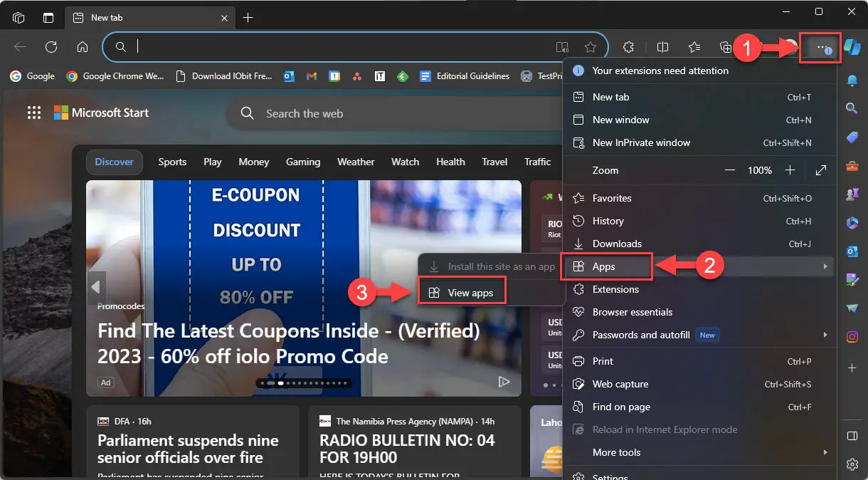
Task: Open Extensions menu entry
Action: pos(699,289)
